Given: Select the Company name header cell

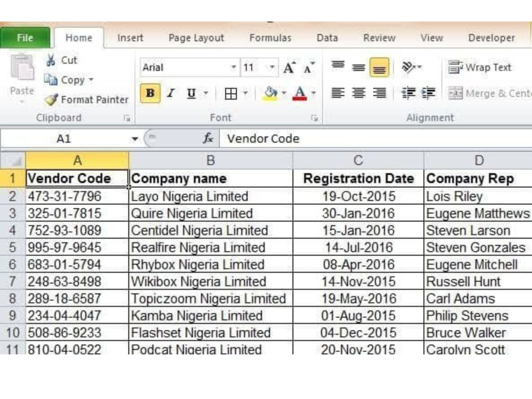Looking at the screenshot, I should [211, 178].
